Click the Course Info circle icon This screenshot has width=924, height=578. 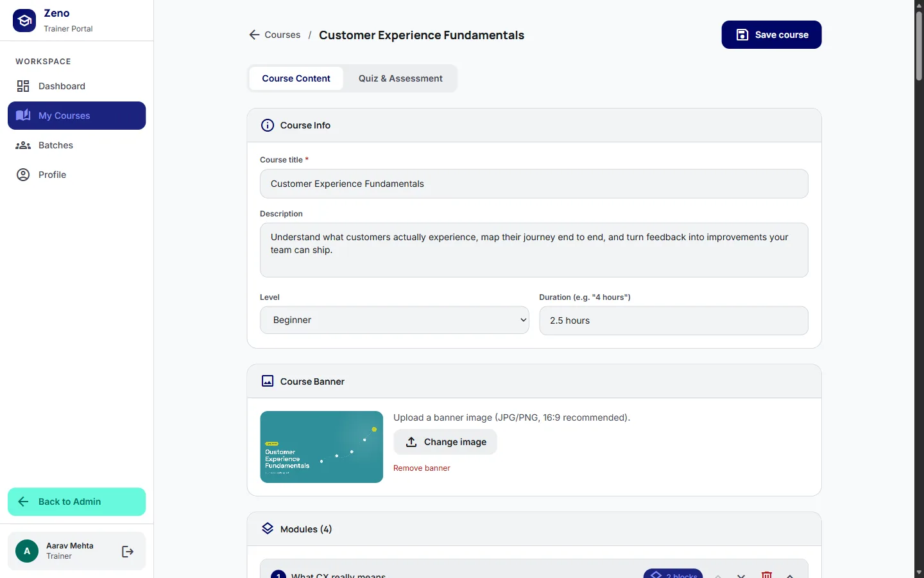[x=268, y=125]
